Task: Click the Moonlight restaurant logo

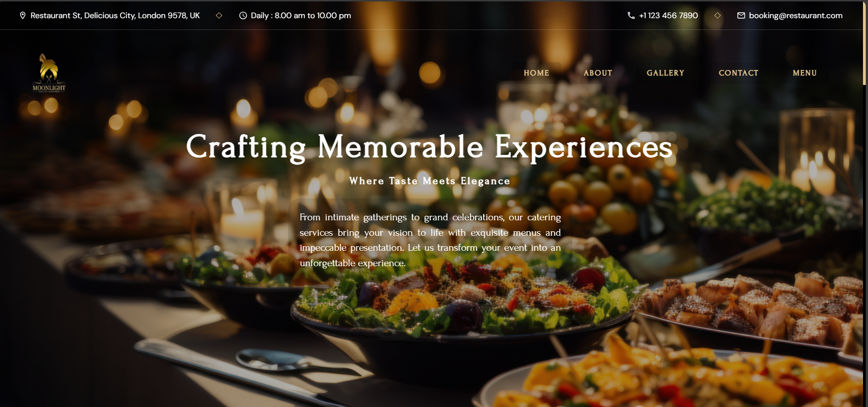Action: [49, 73]
